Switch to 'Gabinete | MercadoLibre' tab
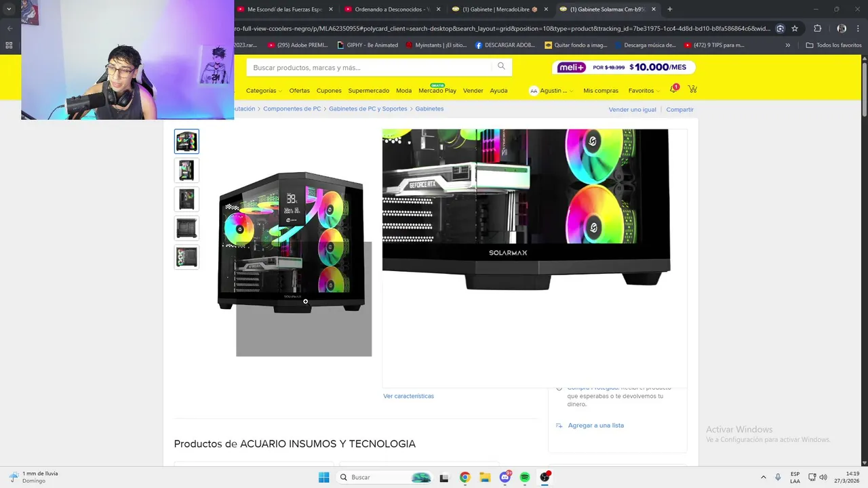Viewport: 868px width, 488px height. (500, 9)
